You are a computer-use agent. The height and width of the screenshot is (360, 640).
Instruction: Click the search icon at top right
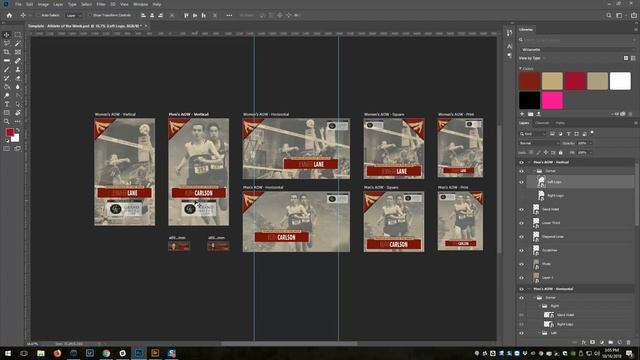pyautogui.click(x=609, y=16)
